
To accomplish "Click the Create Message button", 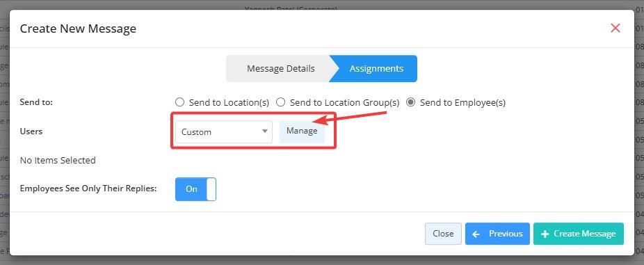I will [579, 234].
